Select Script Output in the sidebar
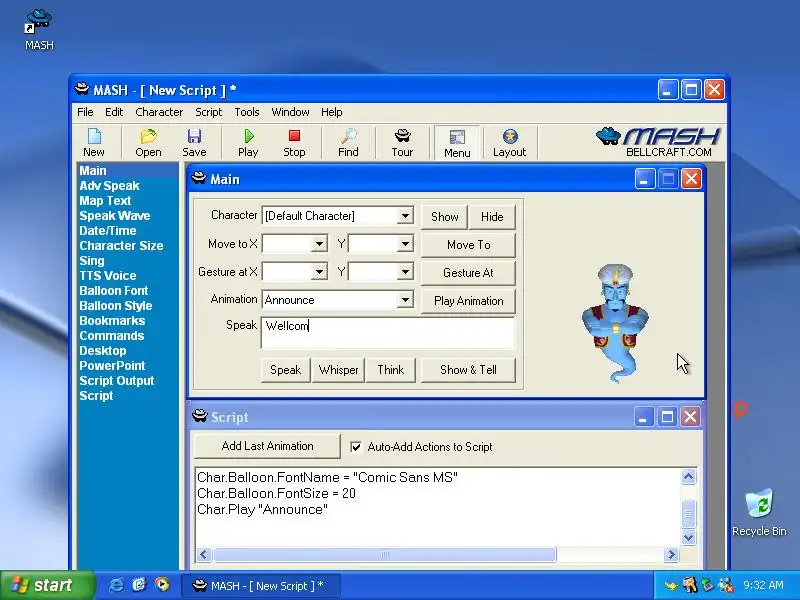This screenshot has width=800, height=600. coord(117,381)
